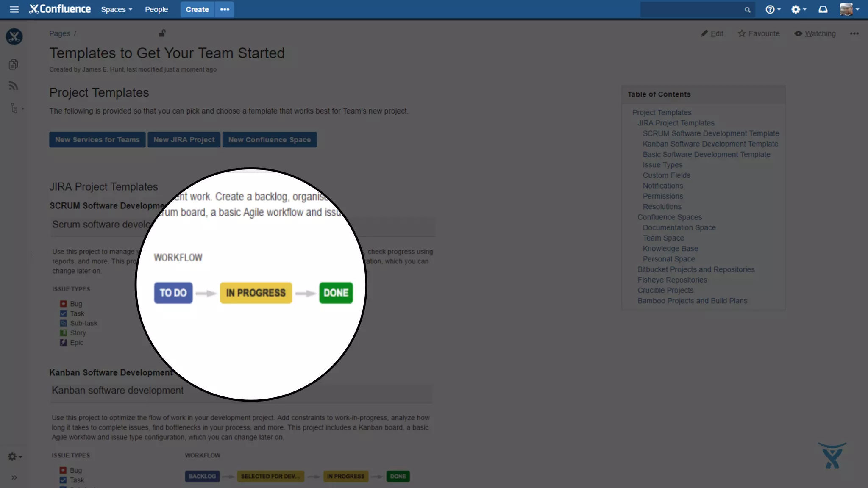Image resolution: width=868 pixels, height=488 pixels.
Task: Click the Pages icon in the sidebar
Action: 14,64
